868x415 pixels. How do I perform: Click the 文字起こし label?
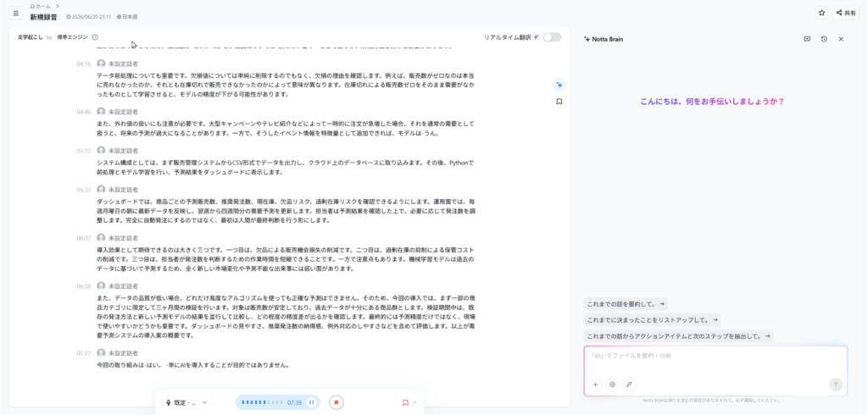31,37
